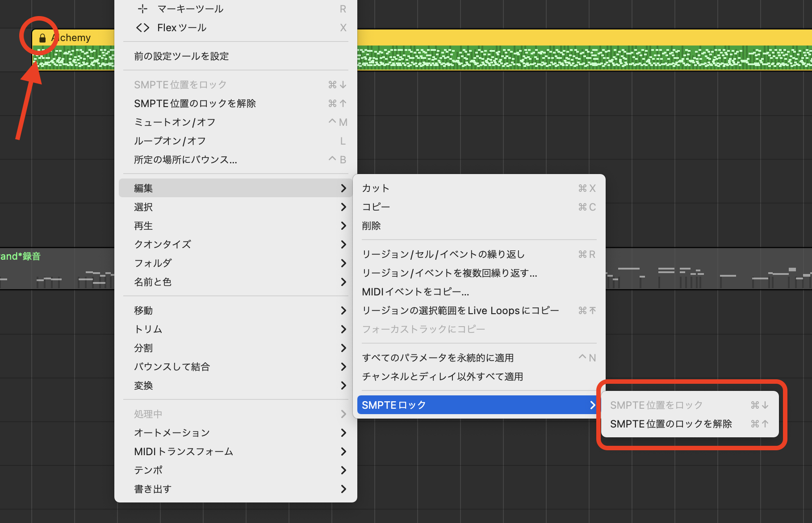Select the Flex tool (Flexツール)

click(182, 28)
